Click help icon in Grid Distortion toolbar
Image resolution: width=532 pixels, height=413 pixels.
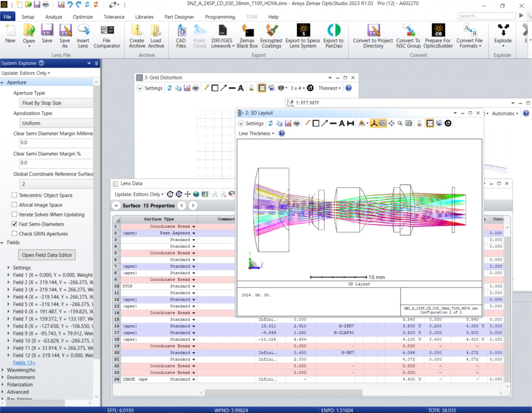(349, 88)
